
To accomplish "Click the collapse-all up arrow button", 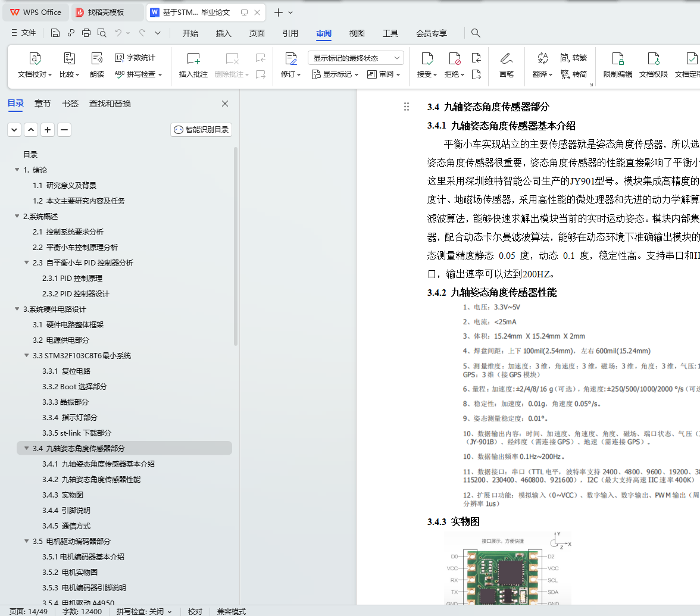I will point(31,130).
